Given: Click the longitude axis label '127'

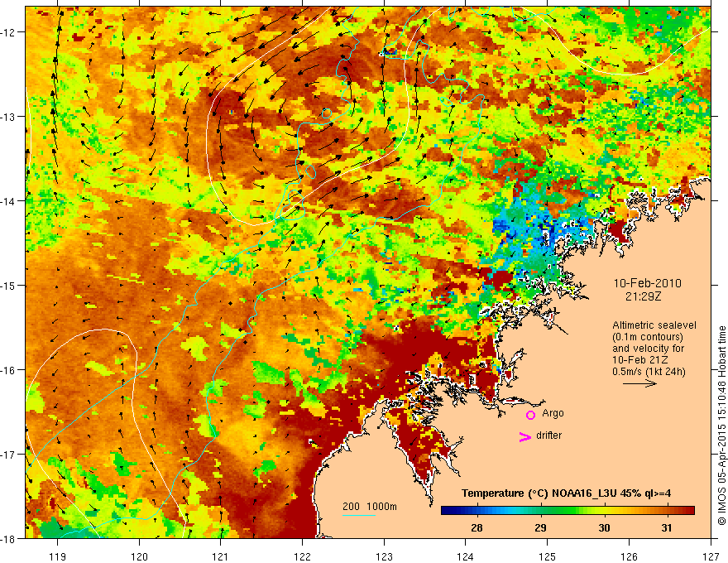Looking at the screenshot, I should [x=711, y=556].
